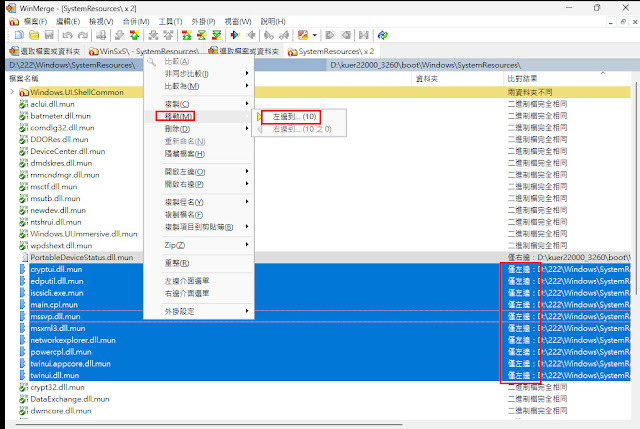Viewport: 640px width, 429px height.
Task: Switch to the SystemResources\ x 2 tab
Action: 331,51
